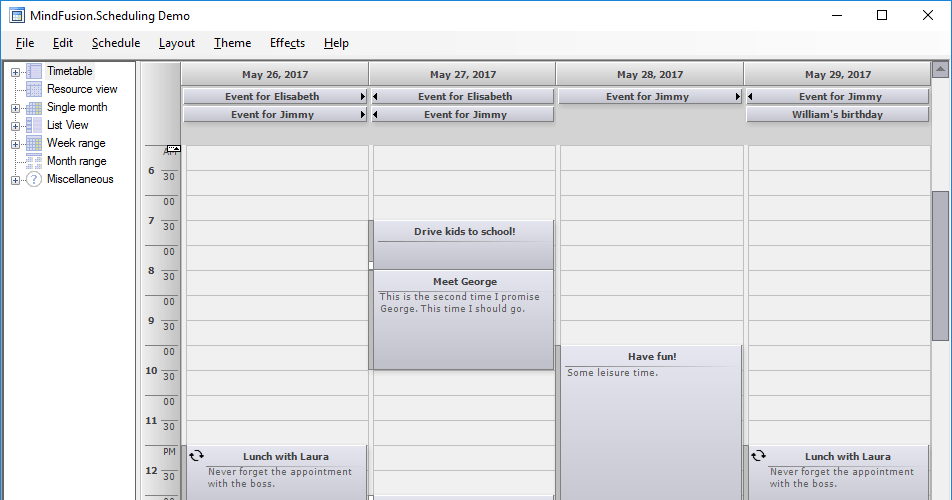The height and width of the screenshot is (500, 952).
Task: Select List View in the tree
Action: click(x=67, y=125)
